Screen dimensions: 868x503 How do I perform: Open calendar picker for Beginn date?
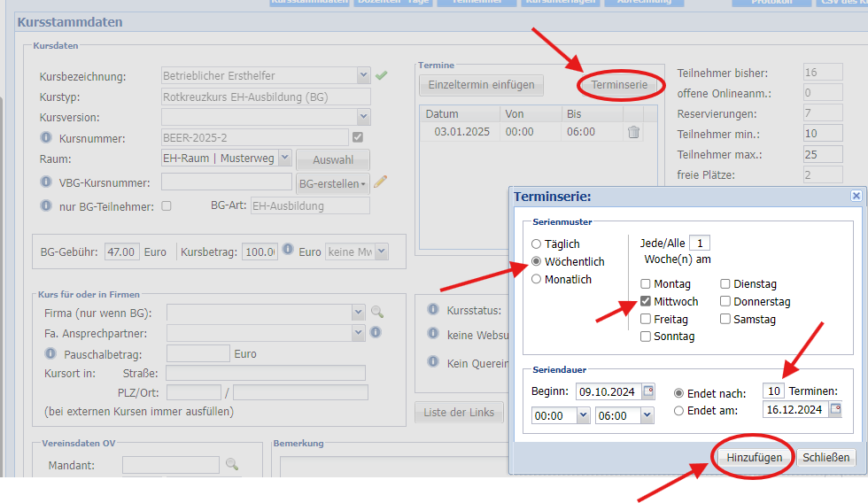point(648,391)
